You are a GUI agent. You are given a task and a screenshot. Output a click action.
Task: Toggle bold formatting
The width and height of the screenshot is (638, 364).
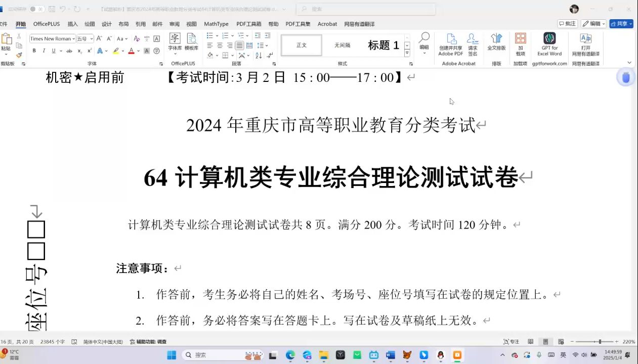tap(34, 51)
